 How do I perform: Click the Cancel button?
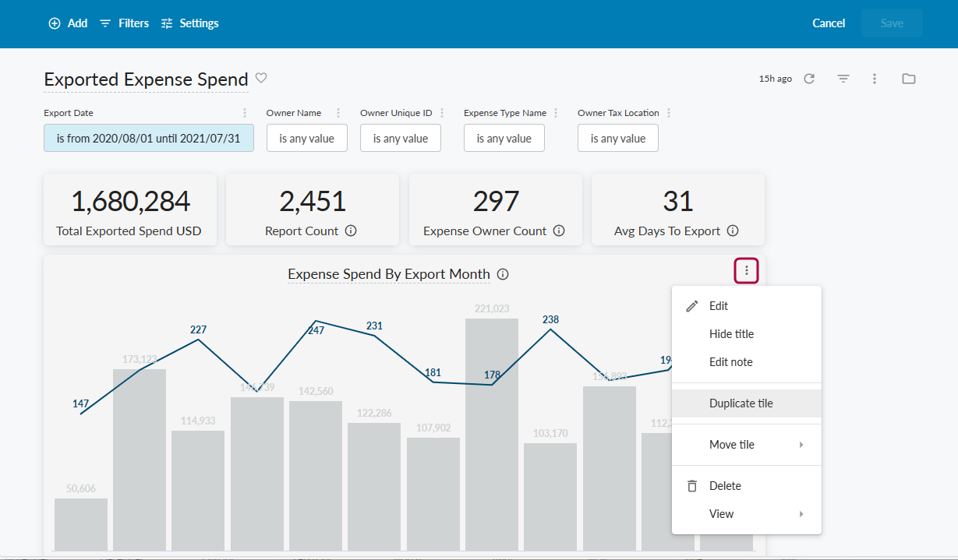click(x=829, y=23)
